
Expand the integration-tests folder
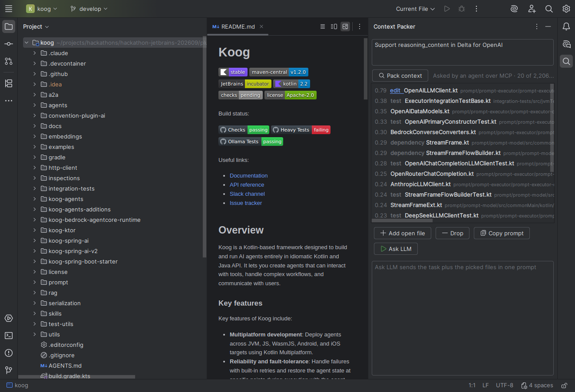[34, 188]
